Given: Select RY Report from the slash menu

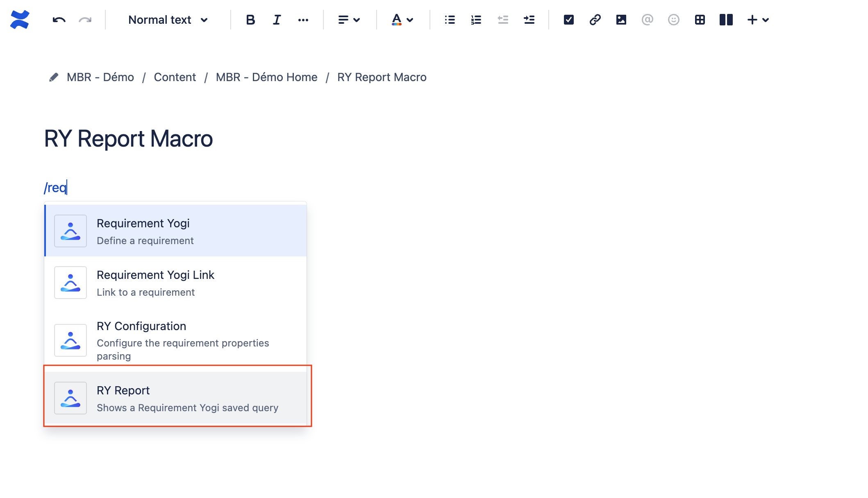Looking at the screenshot, I should tap(176, 398).
